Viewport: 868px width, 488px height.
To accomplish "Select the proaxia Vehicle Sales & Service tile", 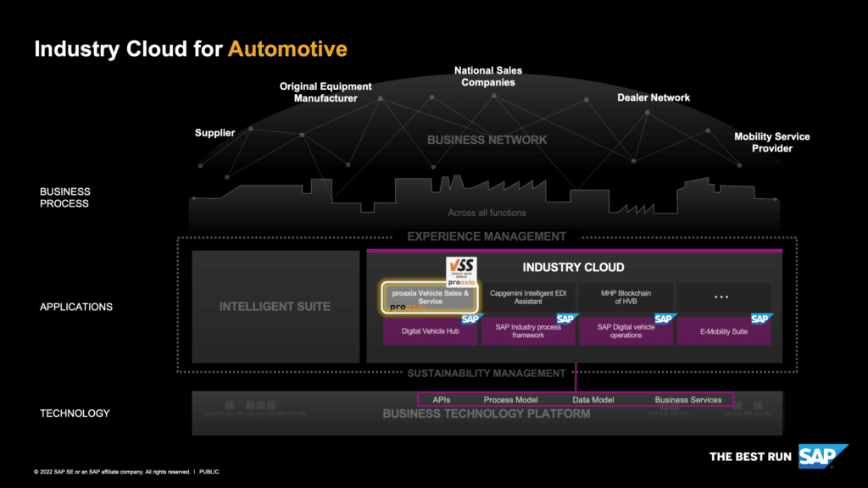I will [x=430, y=296].
